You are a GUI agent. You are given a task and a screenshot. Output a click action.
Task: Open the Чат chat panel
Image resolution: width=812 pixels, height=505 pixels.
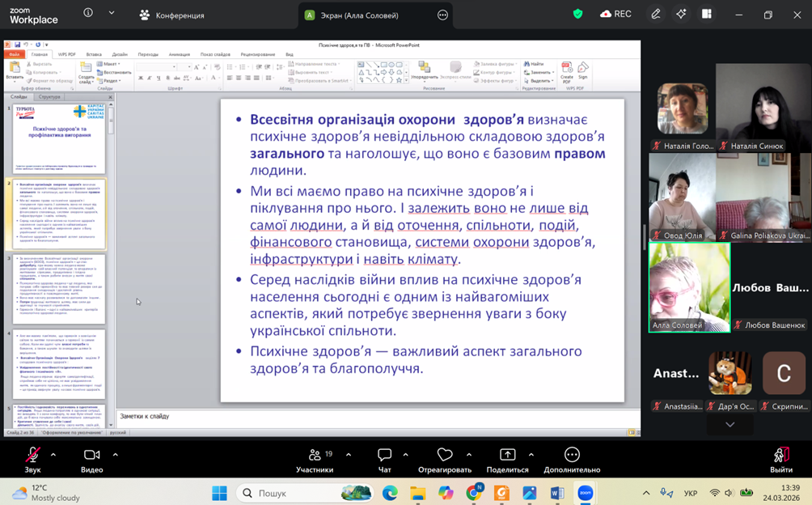384,455
